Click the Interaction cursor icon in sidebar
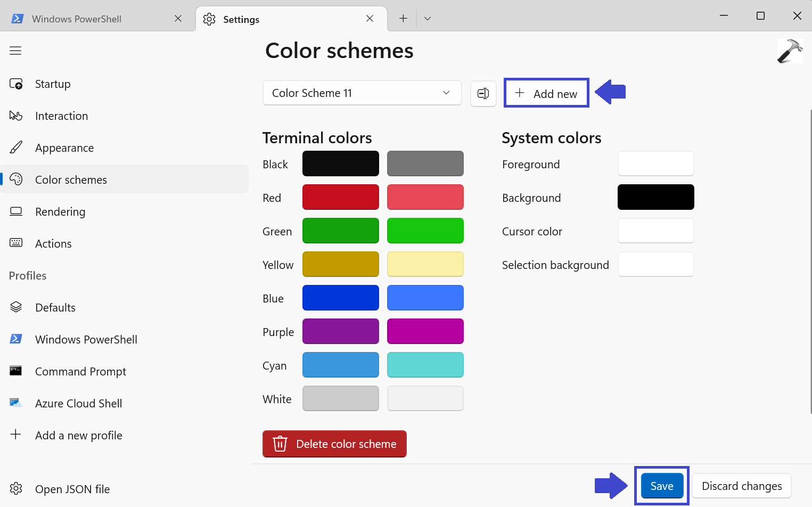812x507 pixels. pos(16,116)
